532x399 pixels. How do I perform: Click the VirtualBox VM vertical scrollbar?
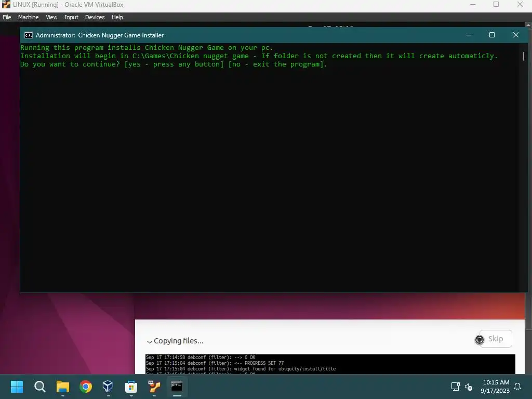(528, 197)
